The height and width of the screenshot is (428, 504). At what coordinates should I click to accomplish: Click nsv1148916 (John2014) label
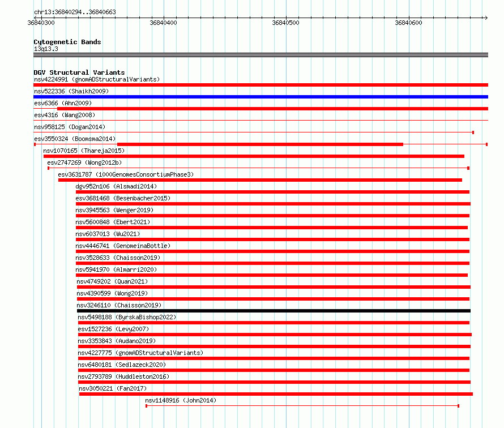click(x=181, y=400)
